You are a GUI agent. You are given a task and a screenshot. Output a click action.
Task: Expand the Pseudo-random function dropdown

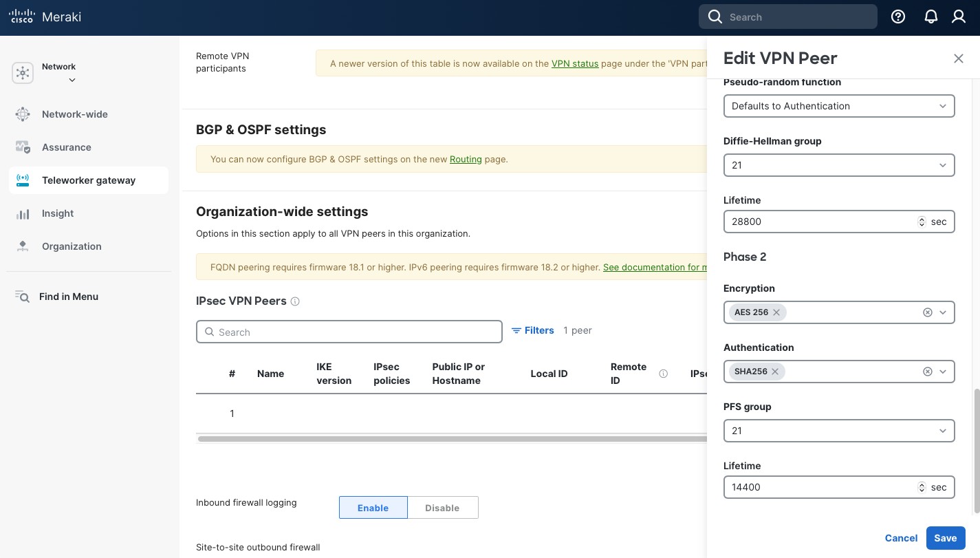[x=838, y=106]
